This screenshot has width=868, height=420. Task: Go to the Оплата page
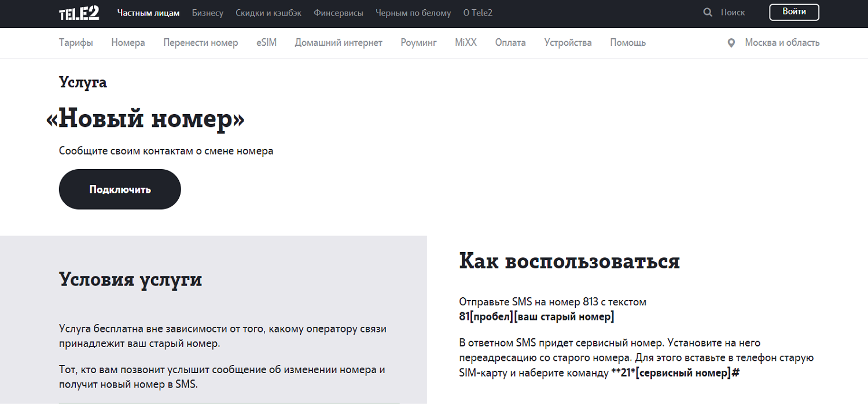(x=510, y=42)
